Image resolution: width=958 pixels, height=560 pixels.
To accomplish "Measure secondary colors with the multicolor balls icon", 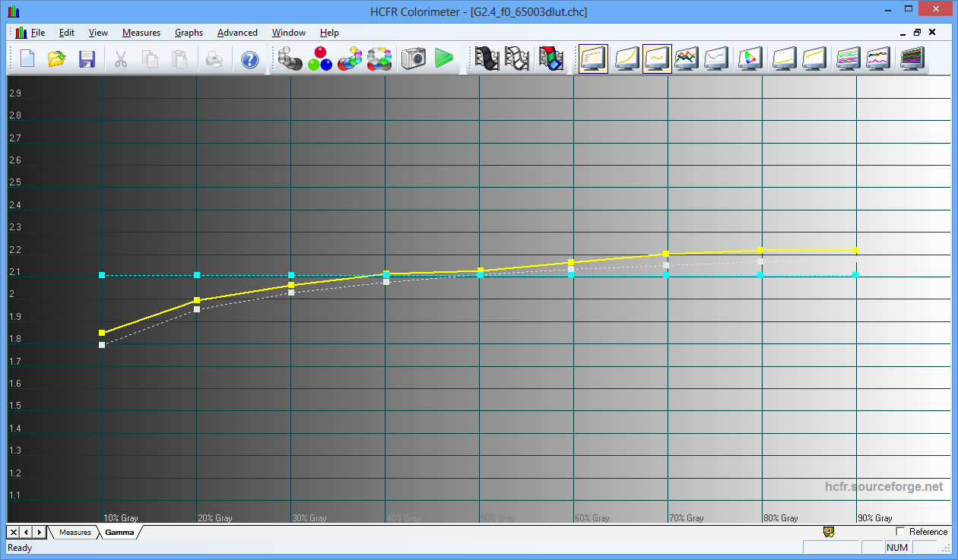I will [x=350, y=59].
